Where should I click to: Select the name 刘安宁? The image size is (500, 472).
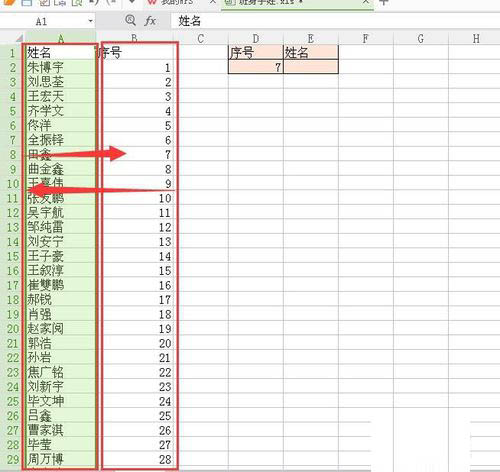(x=45, y=242)
